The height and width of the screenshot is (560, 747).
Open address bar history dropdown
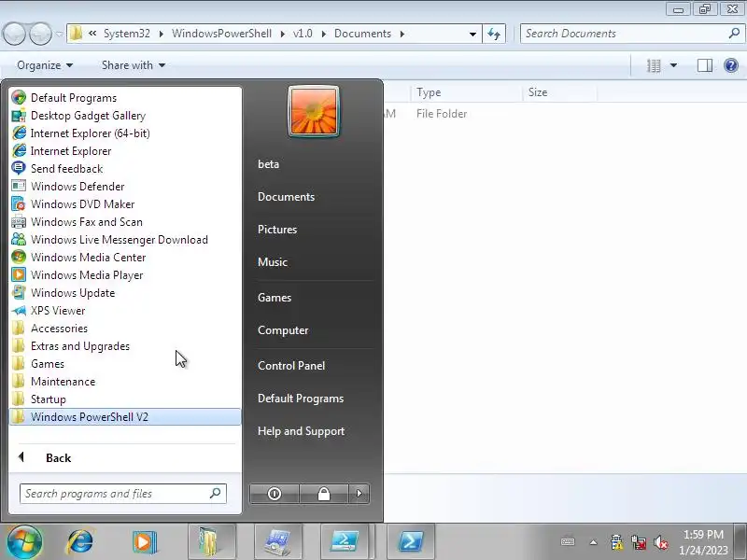(472, 34)
